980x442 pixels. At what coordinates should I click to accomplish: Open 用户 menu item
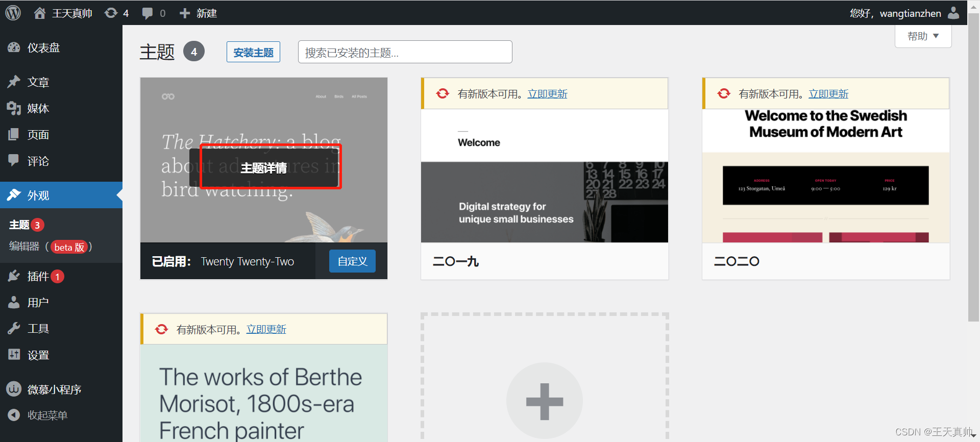[x=61, y=302]
